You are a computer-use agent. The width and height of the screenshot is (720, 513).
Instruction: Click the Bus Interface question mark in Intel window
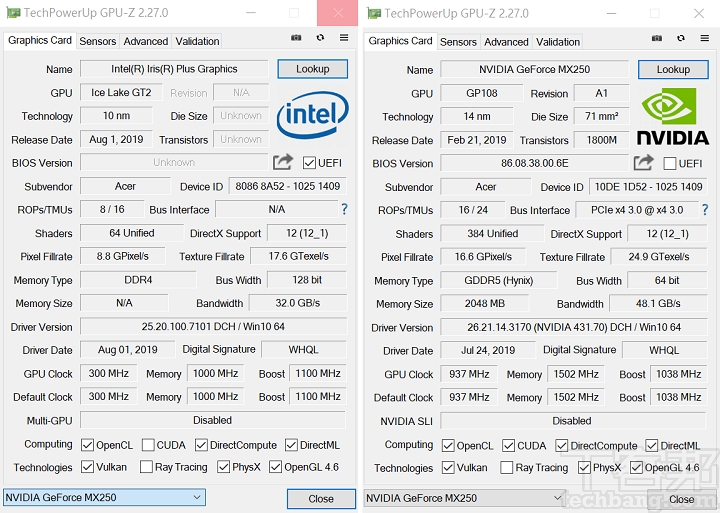coord(344,209)
